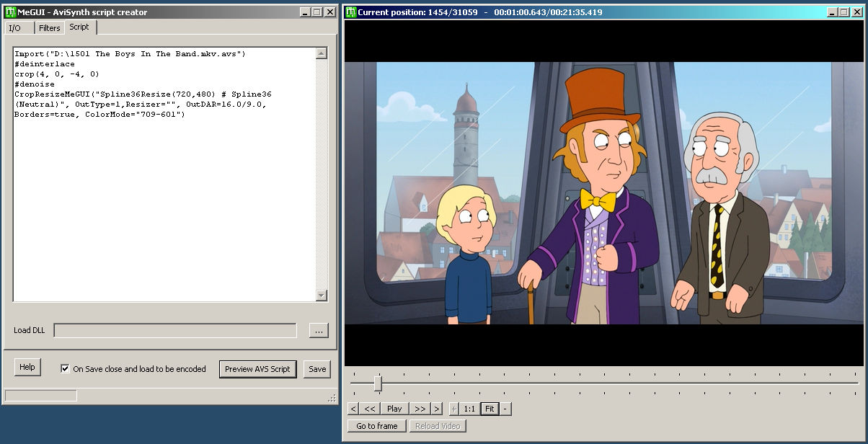Click inside the Load DLL text field
This screenshot has width=868, height=444.
[x=175, y=330]
